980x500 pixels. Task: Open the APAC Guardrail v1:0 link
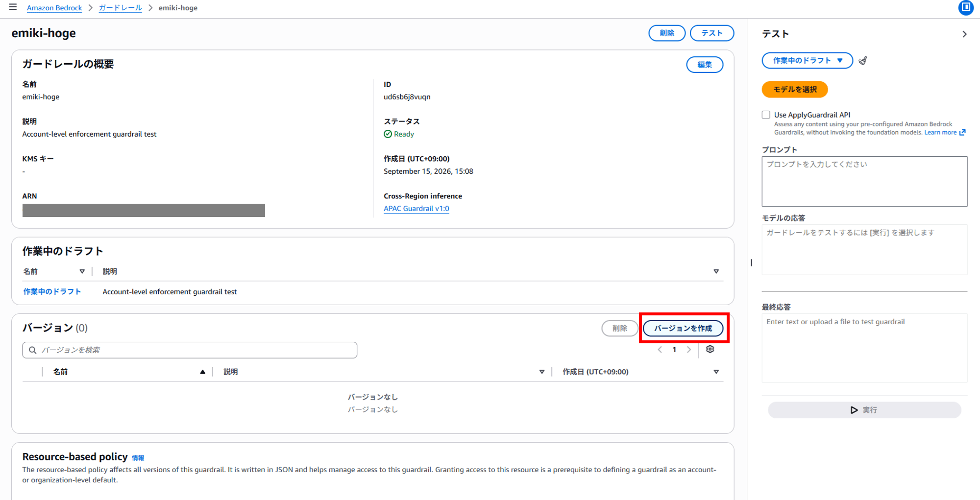pyautogui.click(x=416, y=209)
